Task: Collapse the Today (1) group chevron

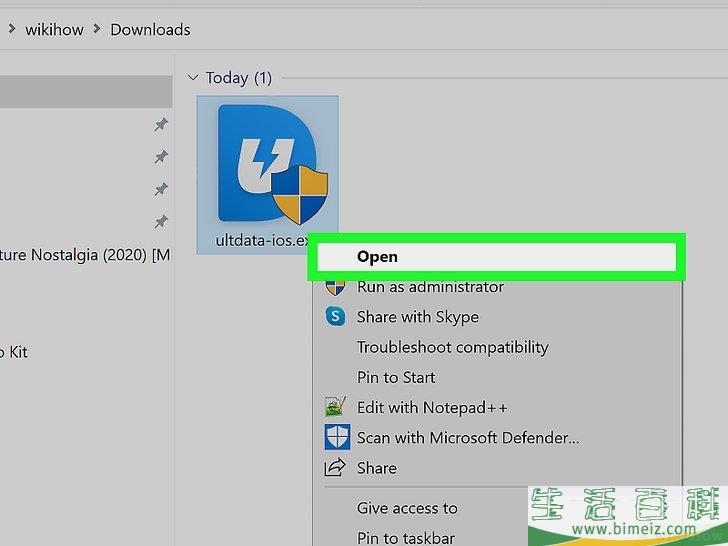Action: tap(193, 78)
